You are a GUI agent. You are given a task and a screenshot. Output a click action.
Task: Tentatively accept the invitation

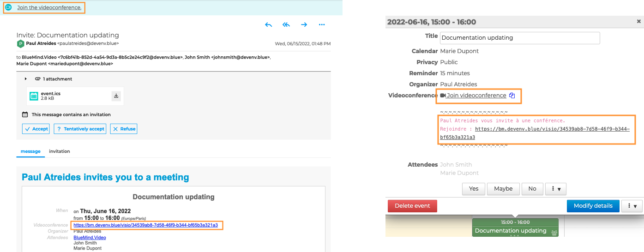80,129
